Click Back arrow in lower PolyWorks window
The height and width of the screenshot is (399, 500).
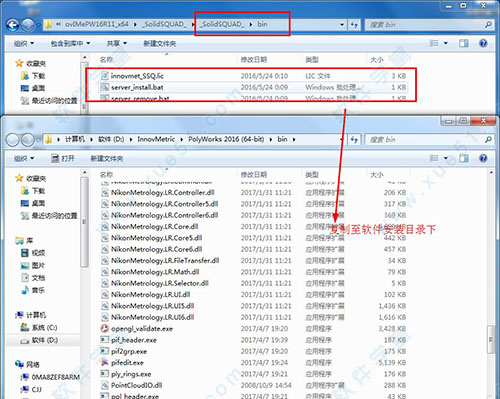tap(13, 140)
